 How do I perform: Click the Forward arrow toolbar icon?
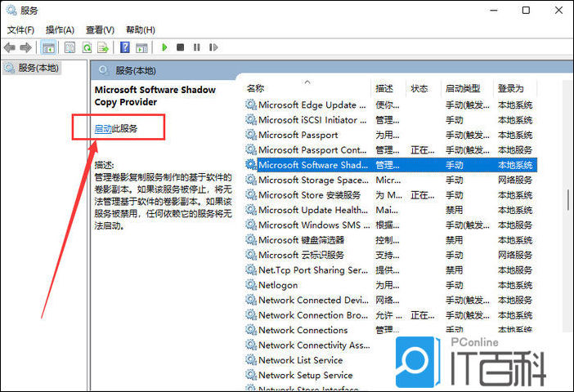[x=26, y=47]
